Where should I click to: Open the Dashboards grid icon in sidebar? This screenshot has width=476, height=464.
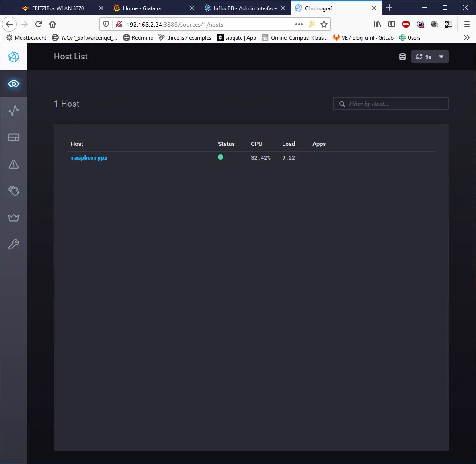click(x=14, y=137)
